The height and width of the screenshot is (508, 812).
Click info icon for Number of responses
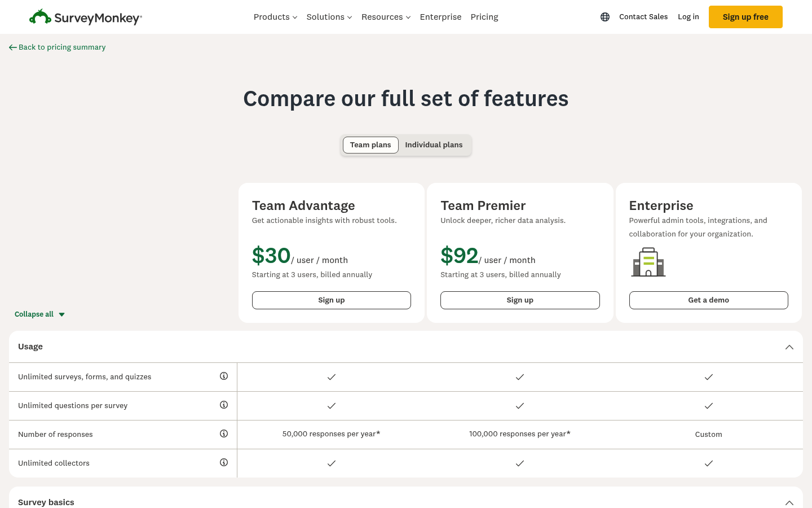(224, 433)
